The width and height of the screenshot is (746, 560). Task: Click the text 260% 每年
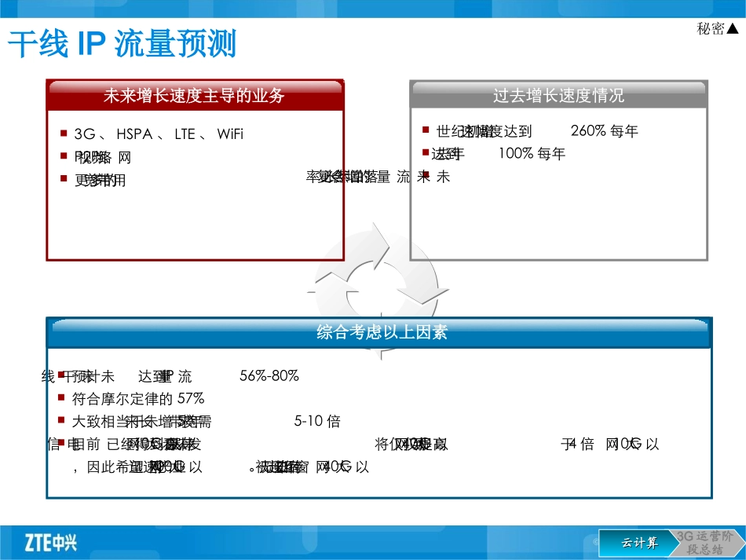[x=604, y=130]
